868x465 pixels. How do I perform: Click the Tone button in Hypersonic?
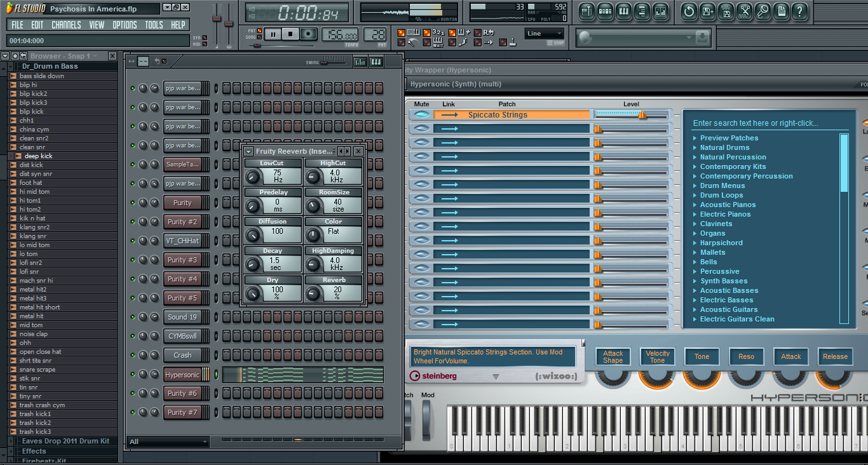[702, 357]
